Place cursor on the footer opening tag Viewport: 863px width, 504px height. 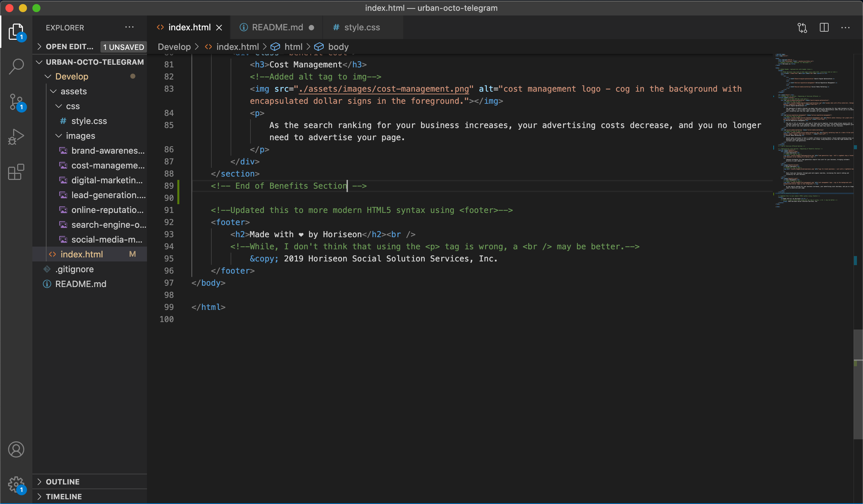tap(230, 222)
